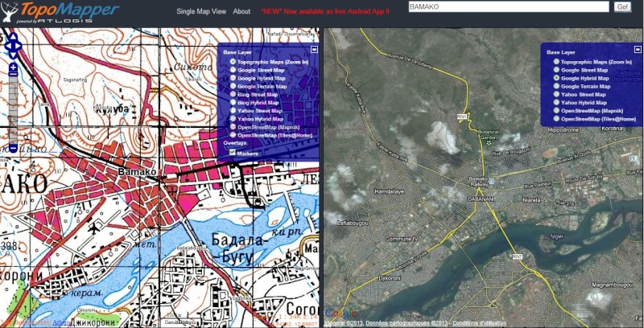
Task: Select Google Street Map in right panel
Action: point(556,70)
